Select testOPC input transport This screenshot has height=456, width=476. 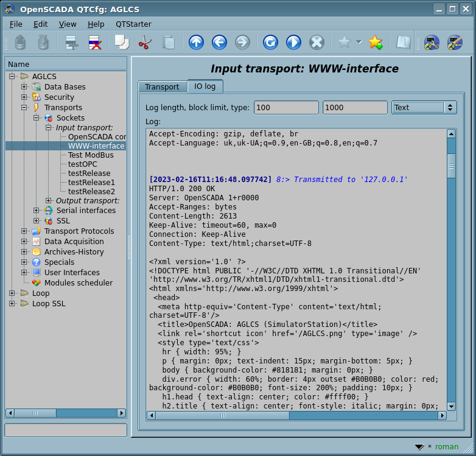82,164
